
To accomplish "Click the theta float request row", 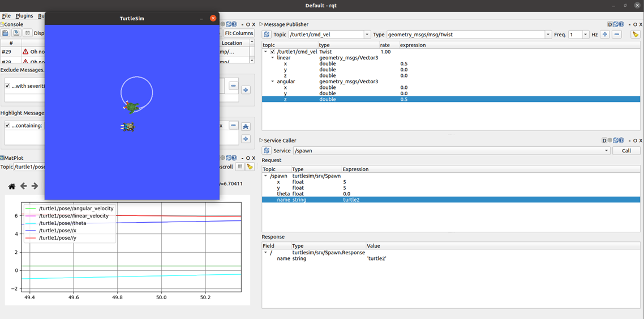I will pos(451,194).
